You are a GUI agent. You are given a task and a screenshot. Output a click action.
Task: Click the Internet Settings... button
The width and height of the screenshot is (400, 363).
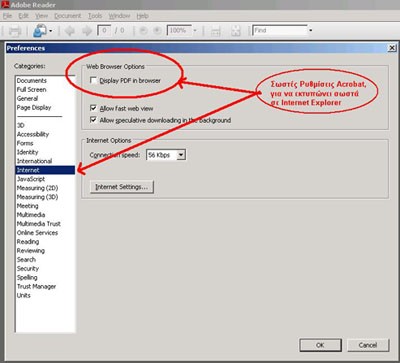(122, 187)
